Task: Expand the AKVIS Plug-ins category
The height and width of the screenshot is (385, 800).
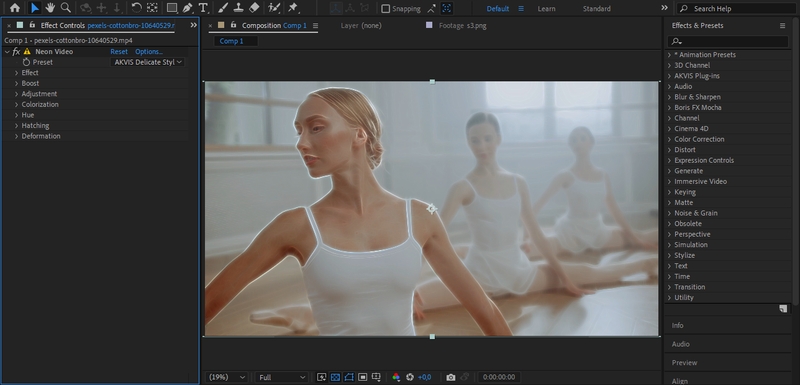Action: click(x=669, y=76)
